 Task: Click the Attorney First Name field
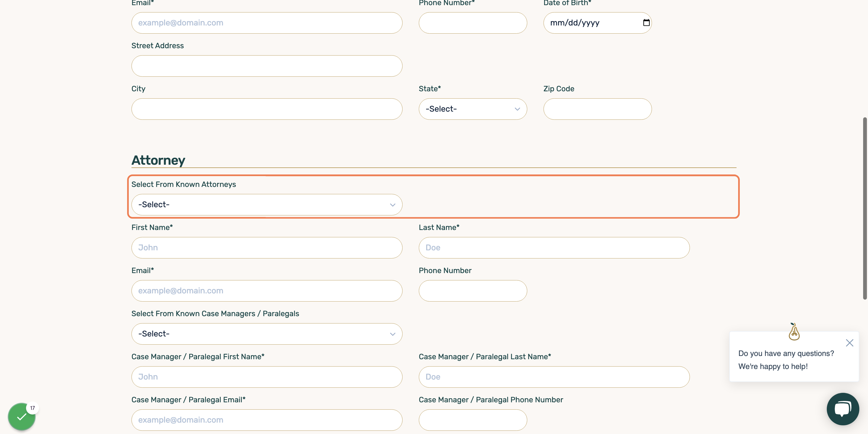[x=266, y=248]
